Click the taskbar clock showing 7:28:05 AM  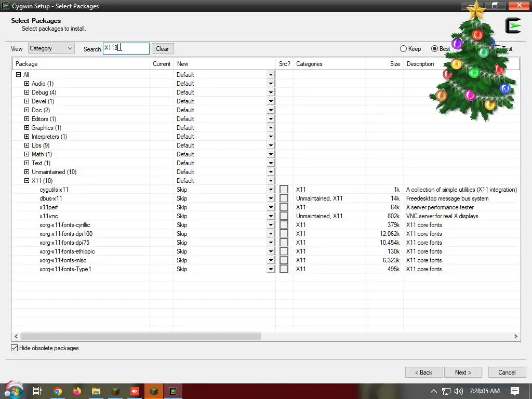pos(485,391)
